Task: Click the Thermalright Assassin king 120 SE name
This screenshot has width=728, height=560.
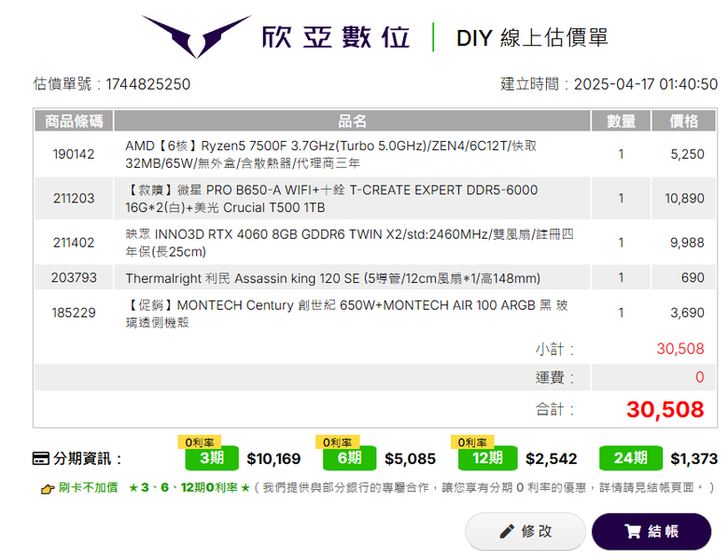Action: (x=333, y=278)
